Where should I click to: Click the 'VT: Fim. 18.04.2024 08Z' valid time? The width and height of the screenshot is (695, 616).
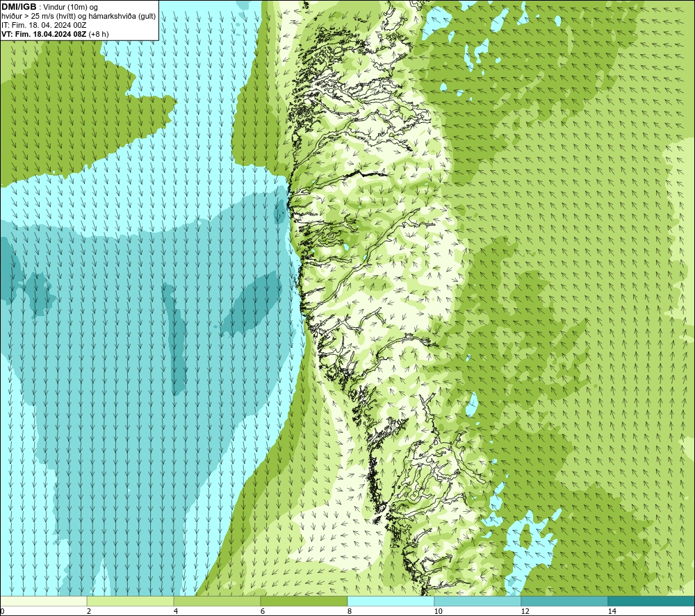point(44,34)
